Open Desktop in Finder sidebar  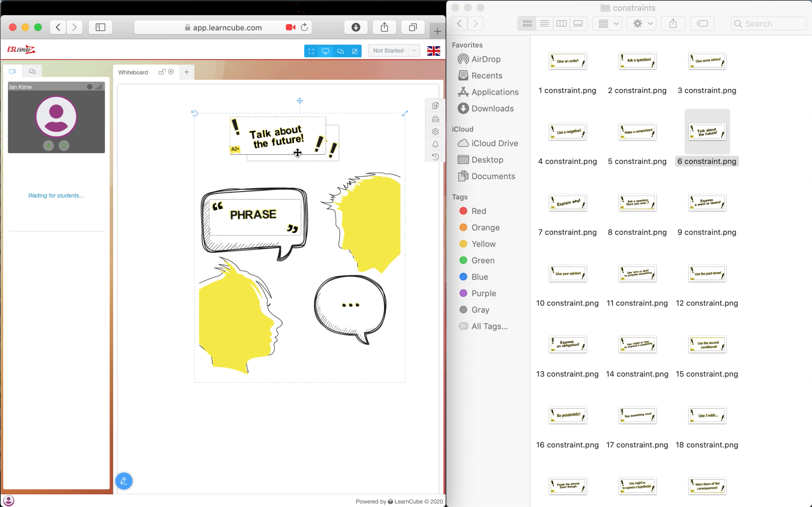click(x=487, y=160)
